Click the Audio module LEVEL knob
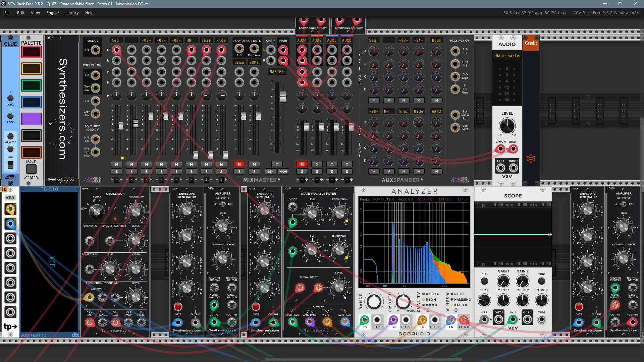The height and width of the screenshot is (362, 644). click(x=507, y=126)
